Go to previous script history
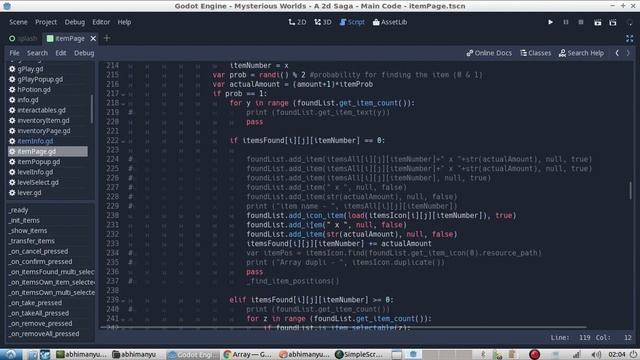The width and height of the screenshot is (640, 360). click(617, 53)
